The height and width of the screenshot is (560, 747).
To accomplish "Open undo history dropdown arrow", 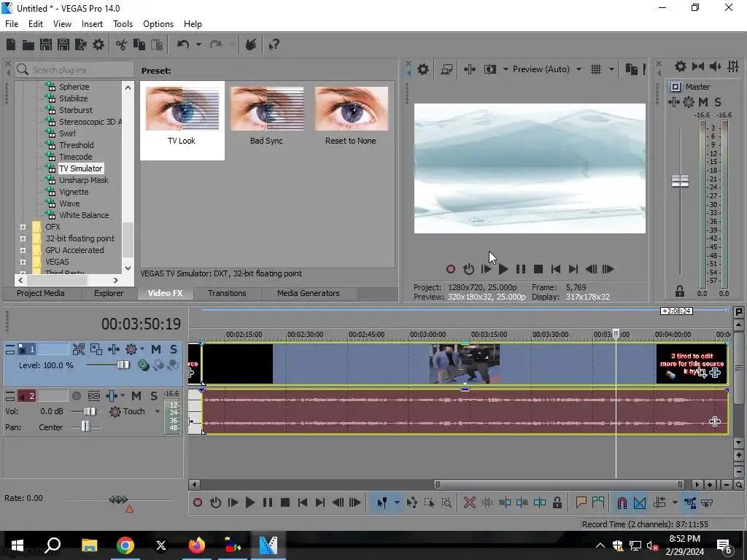I will (x=198, y=44).
